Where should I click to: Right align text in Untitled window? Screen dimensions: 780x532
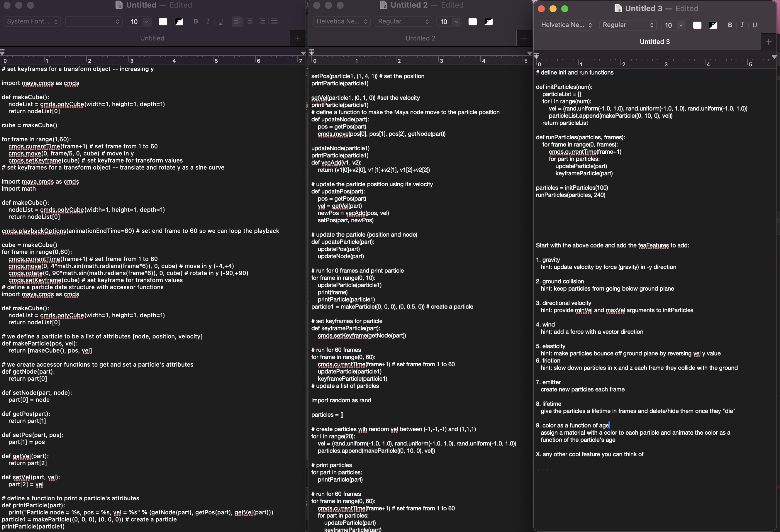point(262,21)
